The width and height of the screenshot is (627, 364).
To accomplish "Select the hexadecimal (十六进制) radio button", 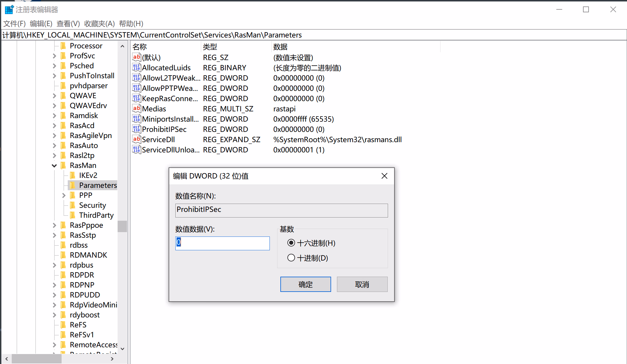I will [x=291, y=243].
